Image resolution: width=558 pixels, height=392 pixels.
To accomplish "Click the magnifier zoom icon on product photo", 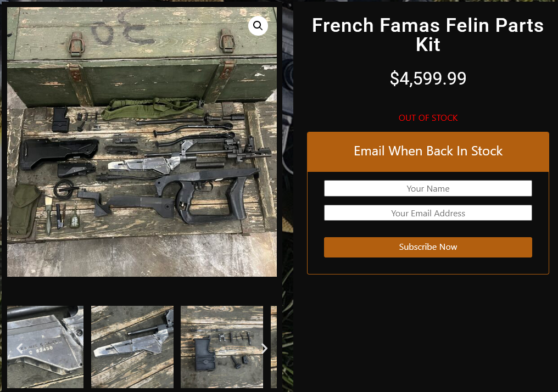I will 258,26.
